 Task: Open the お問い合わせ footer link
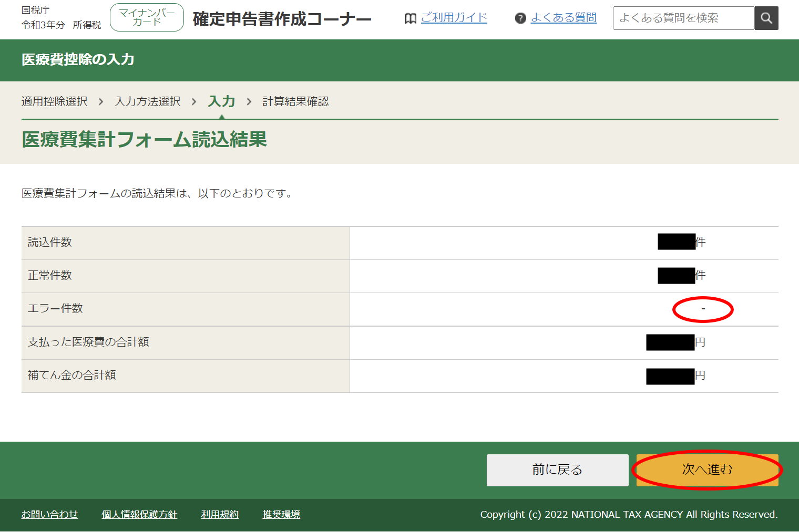(x=49, y=515)
